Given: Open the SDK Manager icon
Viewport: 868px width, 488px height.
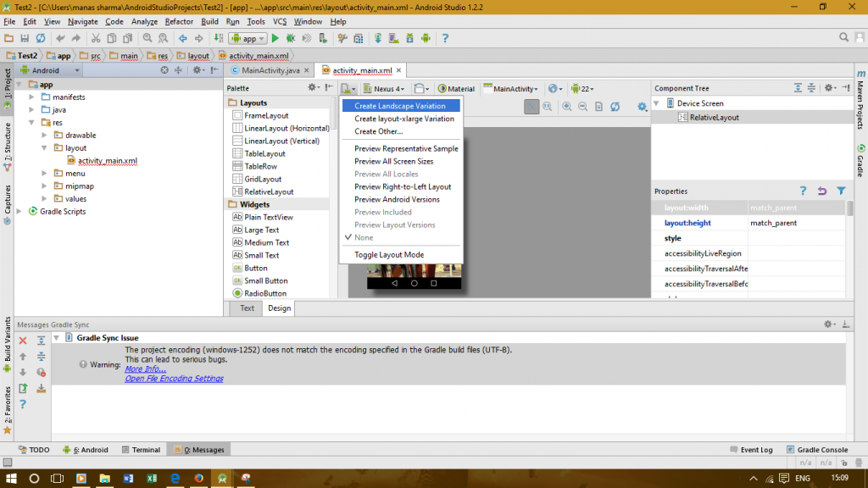Looking at the screenshot, I should tap(410, 38).
